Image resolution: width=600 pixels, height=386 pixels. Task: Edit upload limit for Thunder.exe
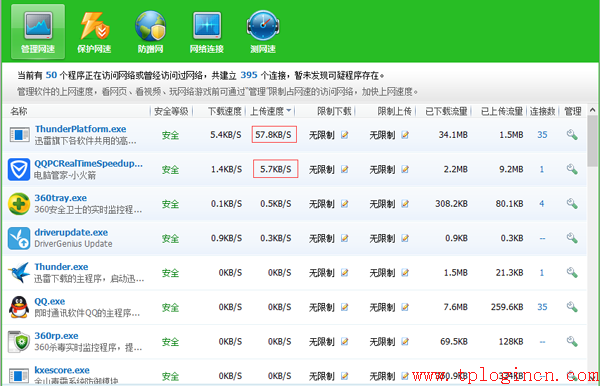tap(405, 272)
